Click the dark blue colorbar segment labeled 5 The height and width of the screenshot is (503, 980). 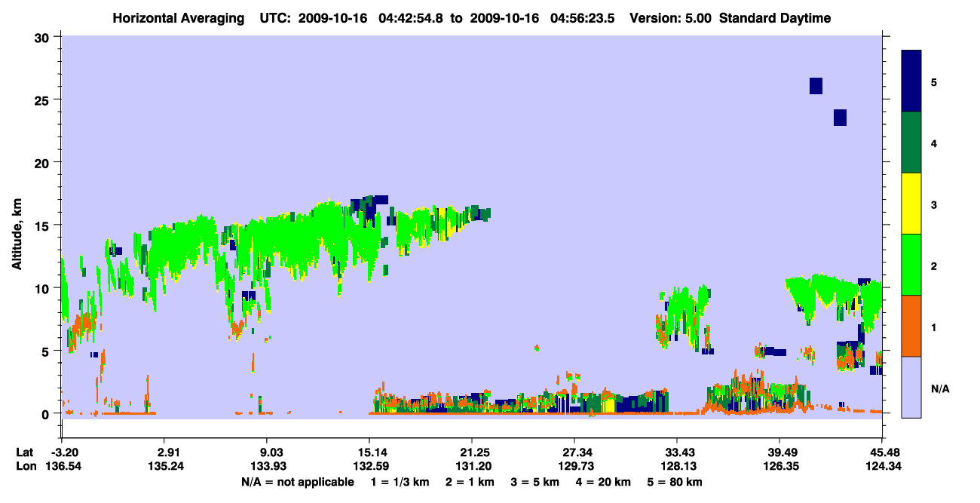(911, 81)
